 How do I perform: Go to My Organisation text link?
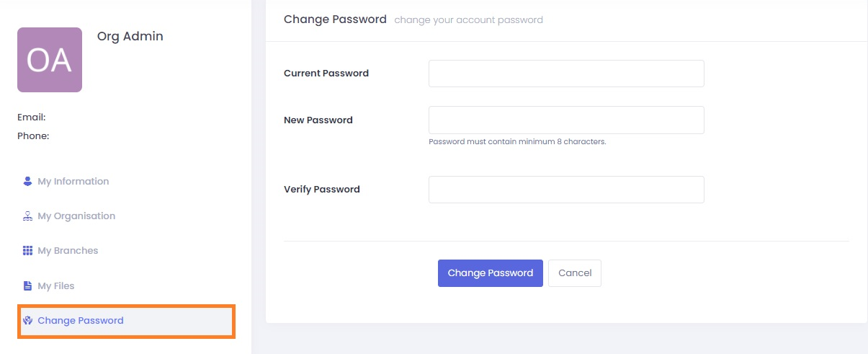click(x=76, y=216)
